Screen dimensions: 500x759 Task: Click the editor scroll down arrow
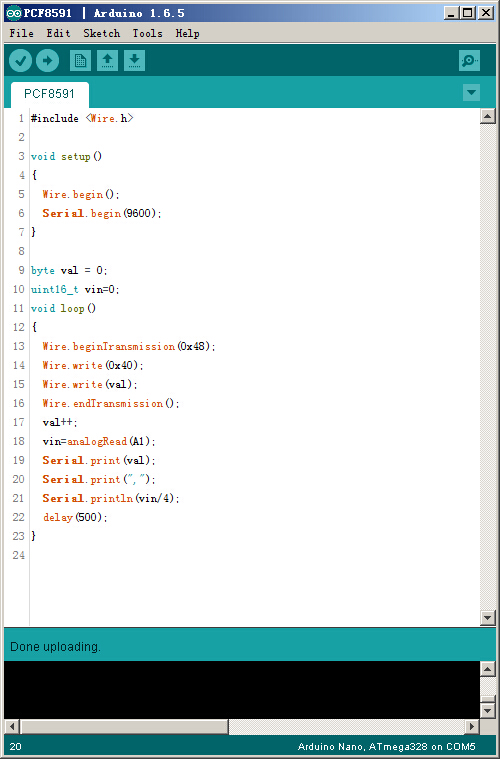pyautogui.click(x=487, y=618)
